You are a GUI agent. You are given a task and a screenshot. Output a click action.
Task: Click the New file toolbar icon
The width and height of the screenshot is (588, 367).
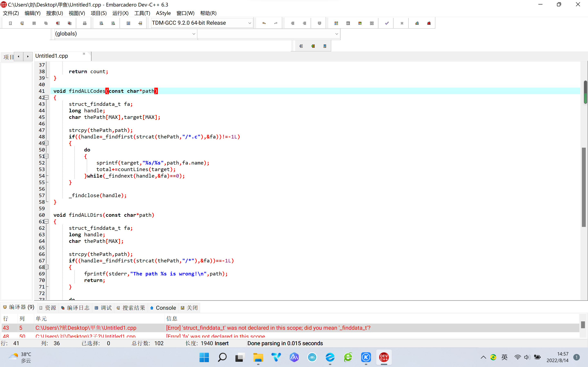pos(10,23)
